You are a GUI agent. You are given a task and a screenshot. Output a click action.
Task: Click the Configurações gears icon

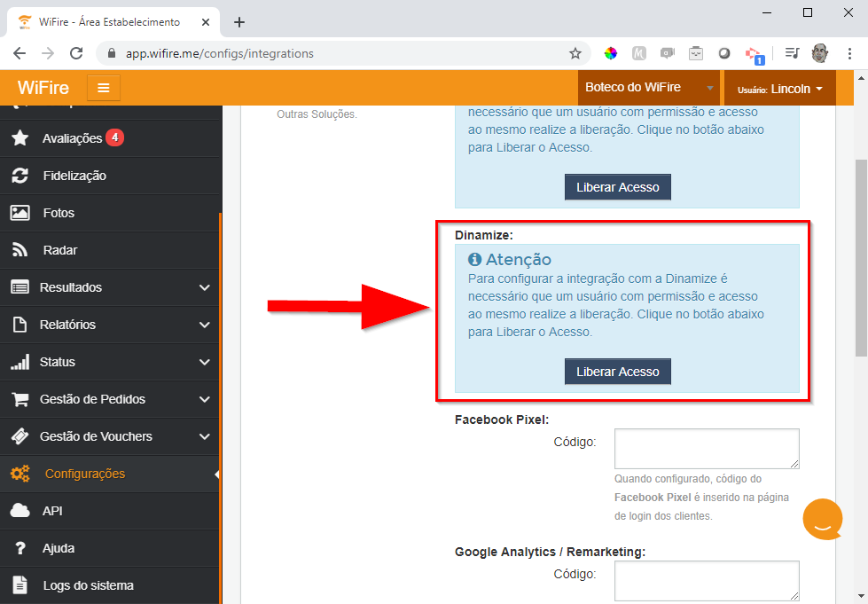point(20,474)
